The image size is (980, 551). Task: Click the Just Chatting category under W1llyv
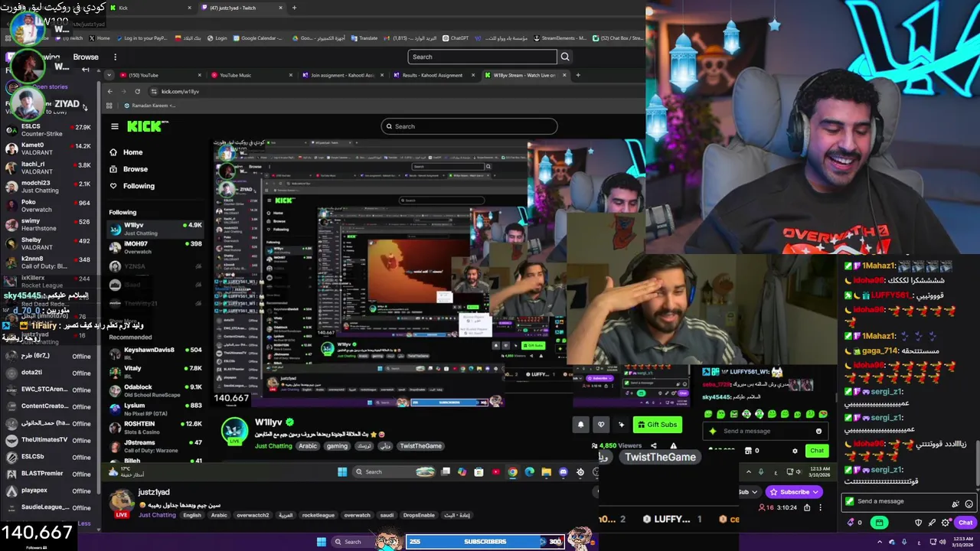tap(273, 446)
